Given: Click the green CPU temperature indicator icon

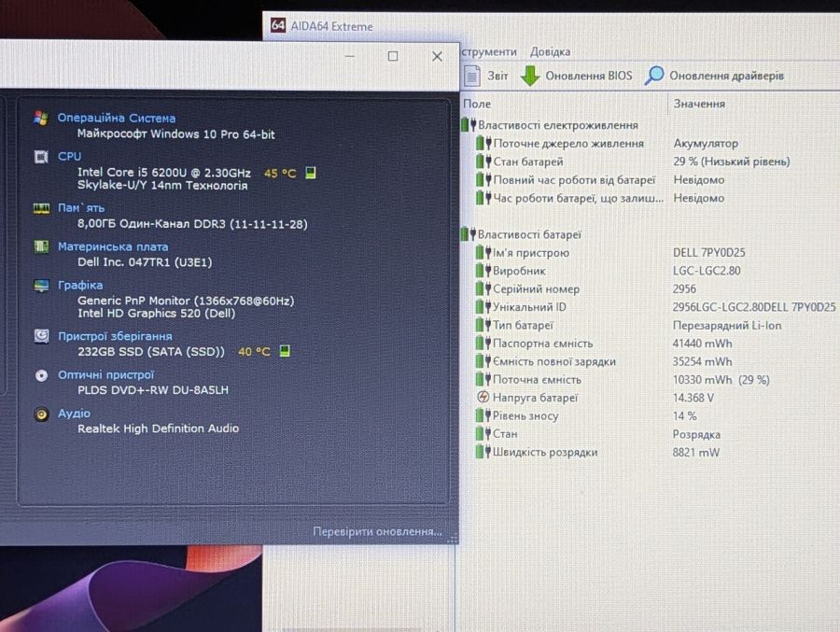Looking at the screenshot, I should [x=310, y=173].
